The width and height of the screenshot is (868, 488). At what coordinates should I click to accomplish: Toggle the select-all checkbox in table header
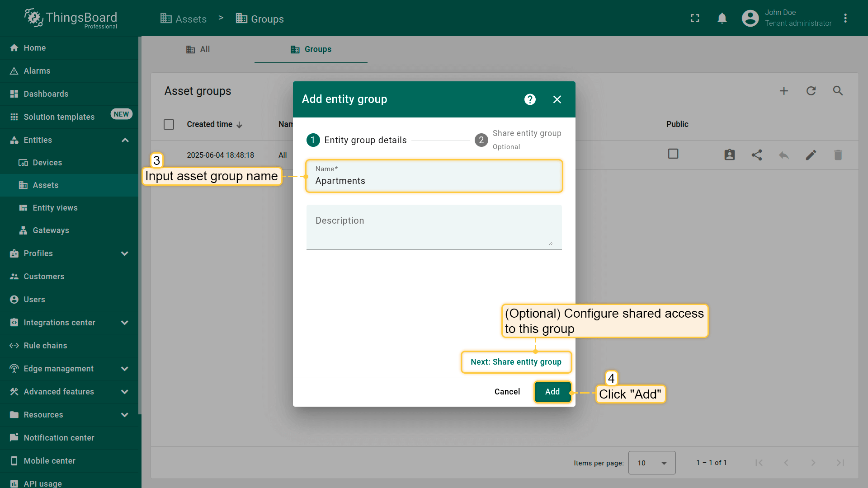pos(169,124)
